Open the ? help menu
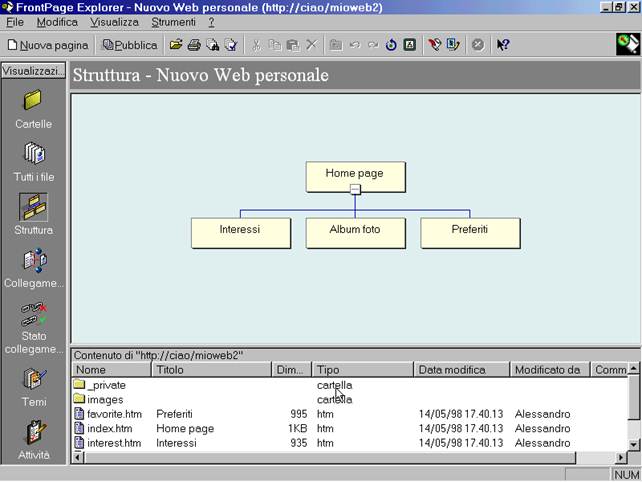This screenshot has height=482, width=642. [211, 22]
